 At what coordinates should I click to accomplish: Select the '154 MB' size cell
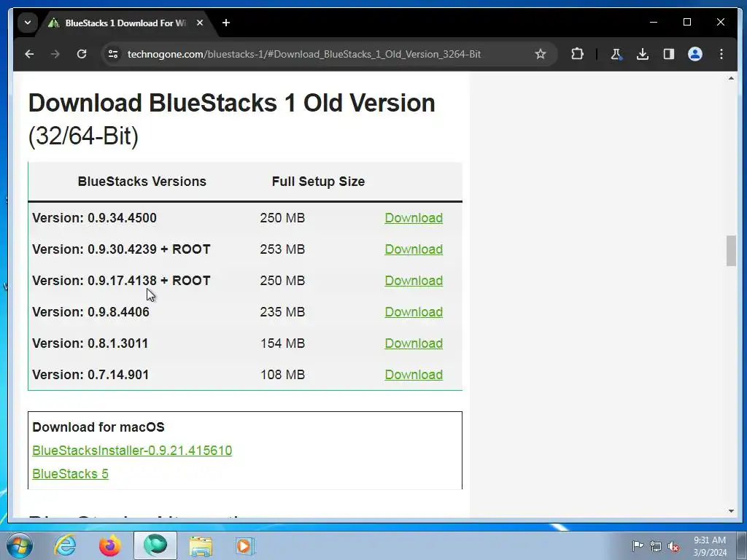[x=282, y=344]
